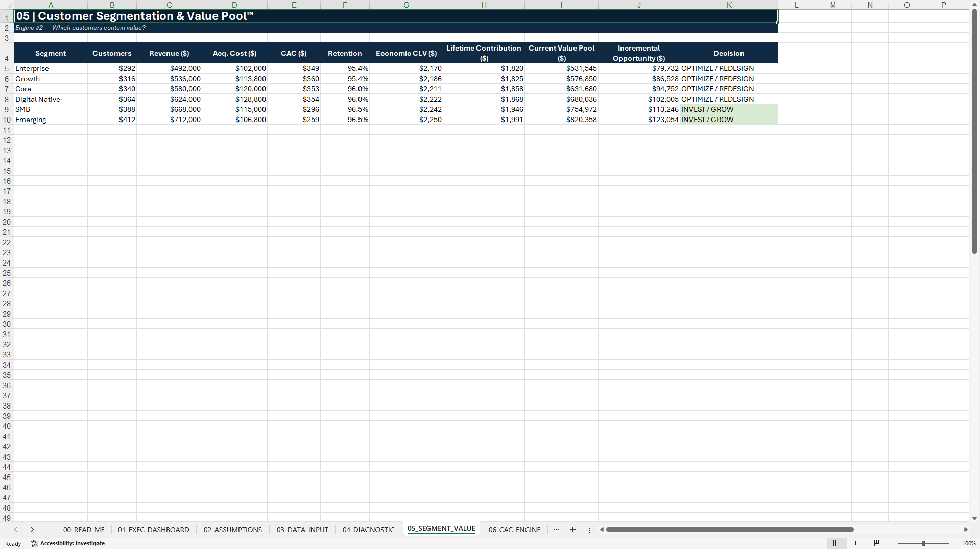The image size is (980, 549).
Task: Click customers cell $412
Action: click(112, 120)
